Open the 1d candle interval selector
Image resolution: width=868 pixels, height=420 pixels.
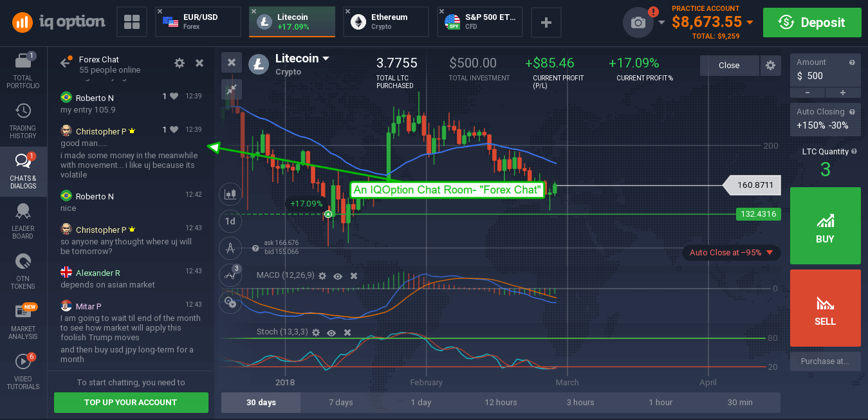230,221
